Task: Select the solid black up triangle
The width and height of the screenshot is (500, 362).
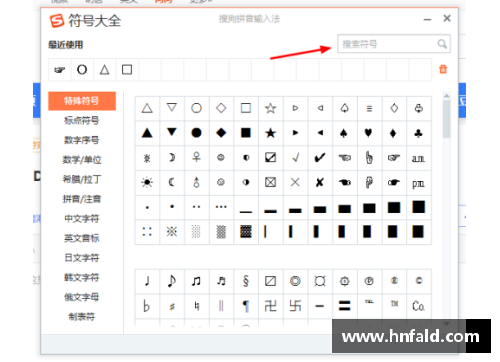Action: 147,133
